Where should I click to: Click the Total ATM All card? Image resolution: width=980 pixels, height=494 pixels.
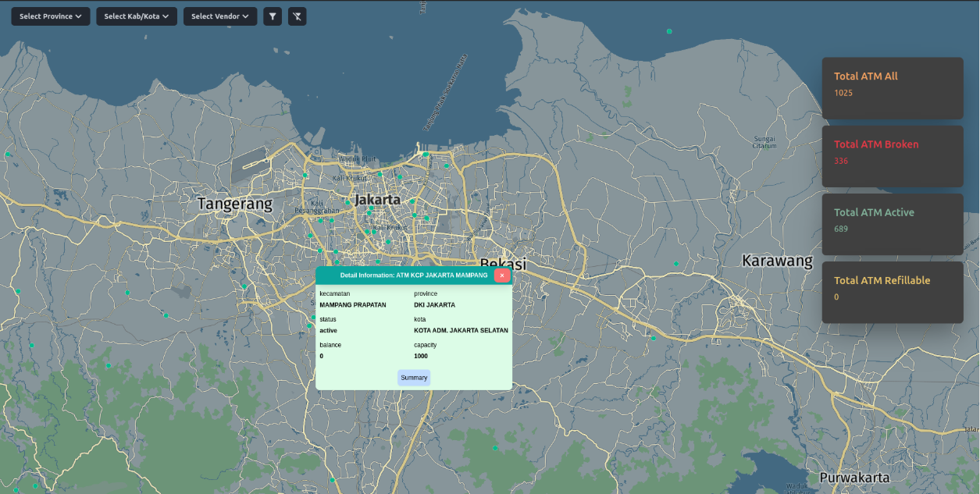tap(892, 87)
